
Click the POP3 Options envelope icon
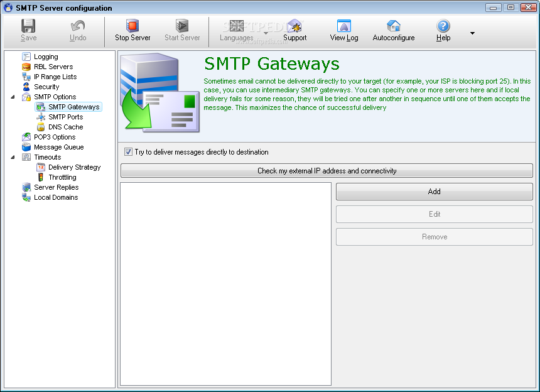coord(26,137)
